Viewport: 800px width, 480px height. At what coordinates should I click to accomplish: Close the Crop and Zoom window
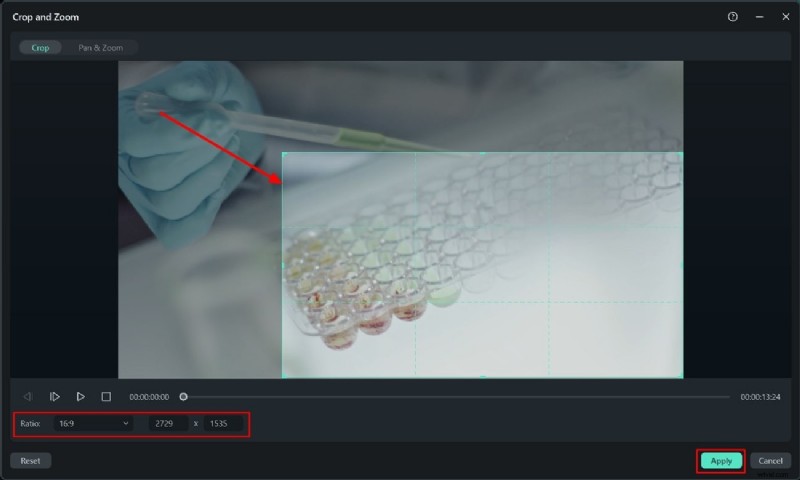(x=786, y=17)
